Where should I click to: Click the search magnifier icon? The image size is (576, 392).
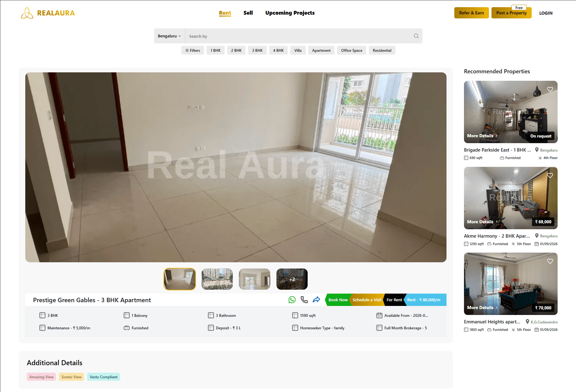[416, 36]
